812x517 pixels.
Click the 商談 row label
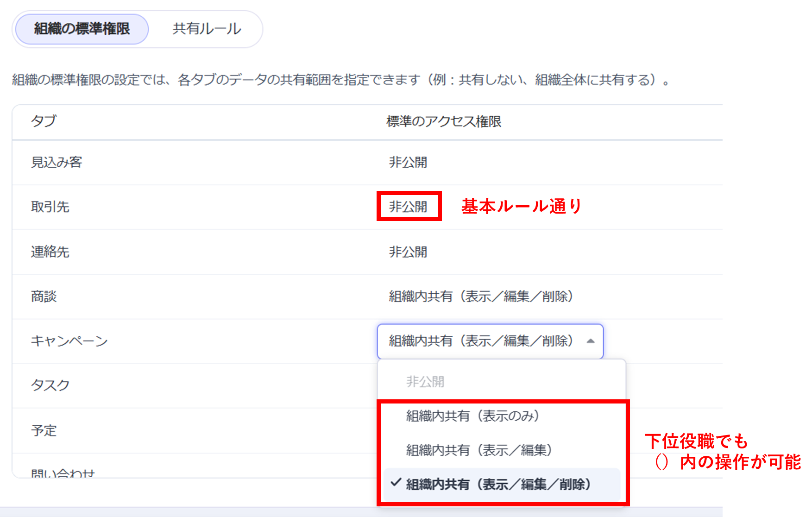(x=44, y=296)
